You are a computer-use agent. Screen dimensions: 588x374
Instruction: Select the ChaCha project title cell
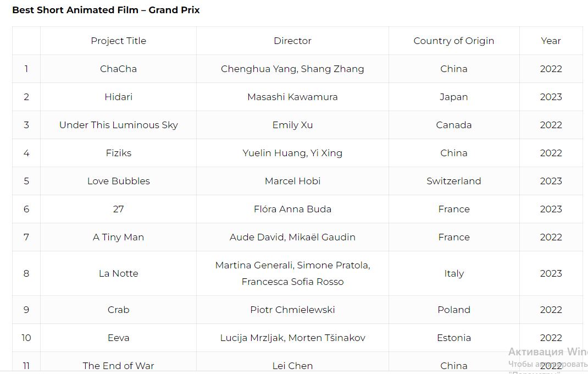pyautogui.click(x=118, y=69)
